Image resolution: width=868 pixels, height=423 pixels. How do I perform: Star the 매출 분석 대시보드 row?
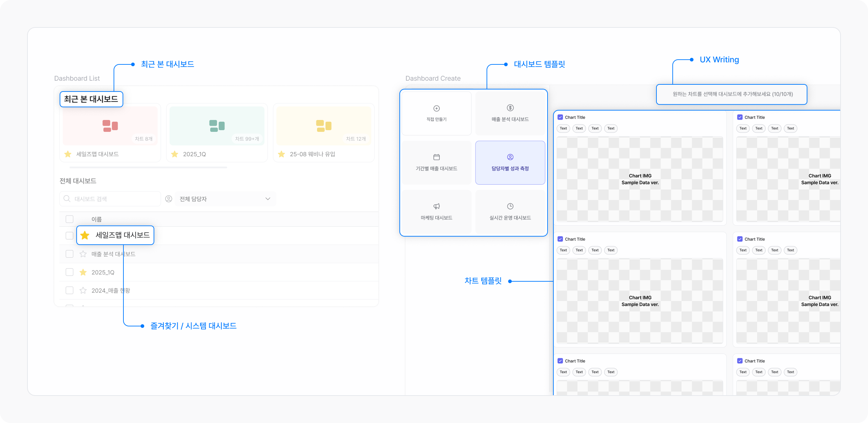[x=83, y=254]
